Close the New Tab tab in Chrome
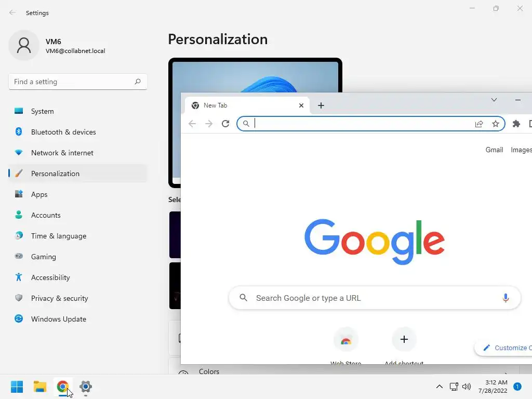Screen dimensions: 532x399 (301, 105)
